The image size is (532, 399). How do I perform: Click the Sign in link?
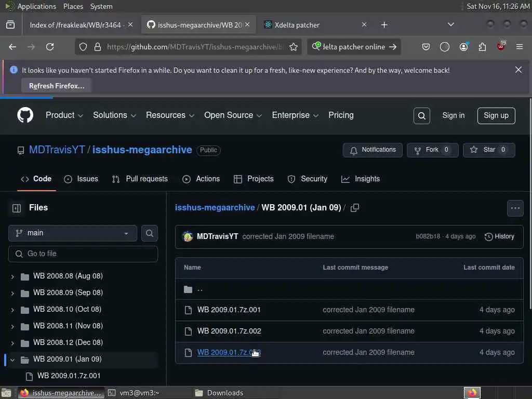(453, 116)
